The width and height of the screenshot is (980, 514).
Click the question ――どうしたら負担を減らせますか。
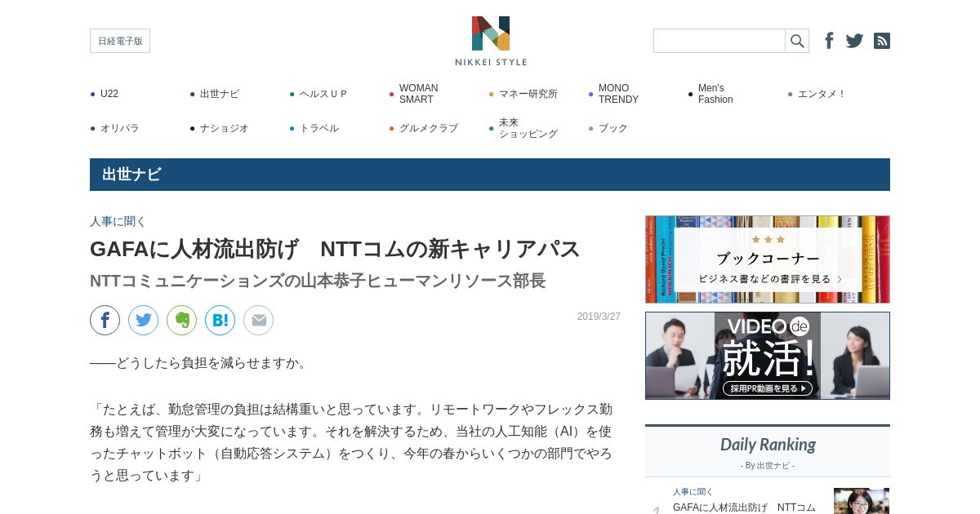(201, 363)
